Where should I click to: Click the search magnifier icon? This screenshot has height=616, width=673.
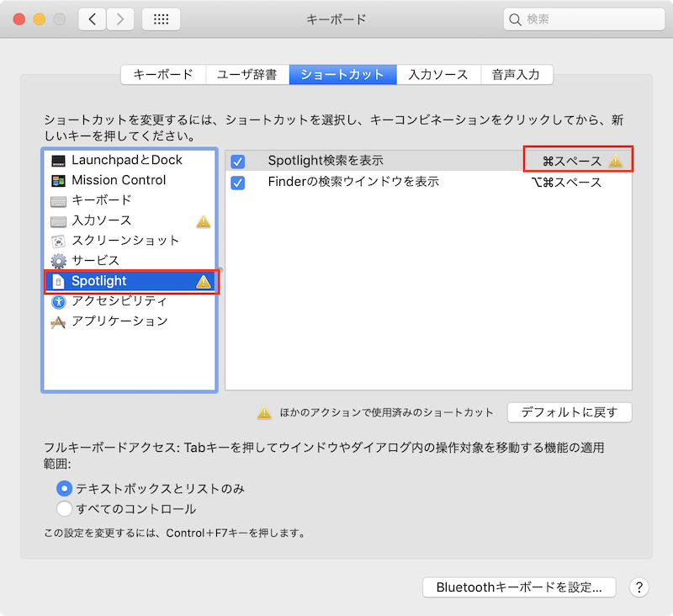tap(515, 19)
